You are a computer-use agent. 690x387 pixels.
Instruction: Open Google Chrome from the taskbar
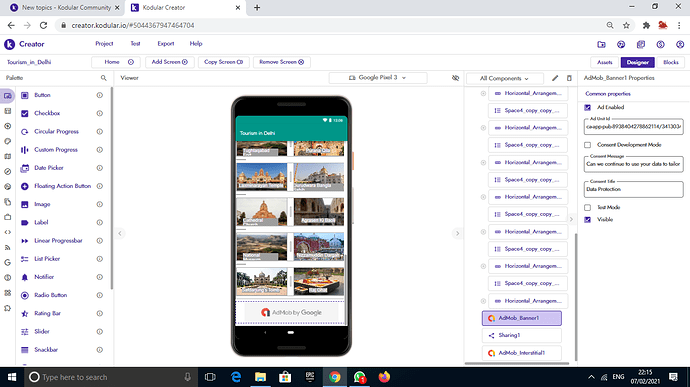(334, 377)
